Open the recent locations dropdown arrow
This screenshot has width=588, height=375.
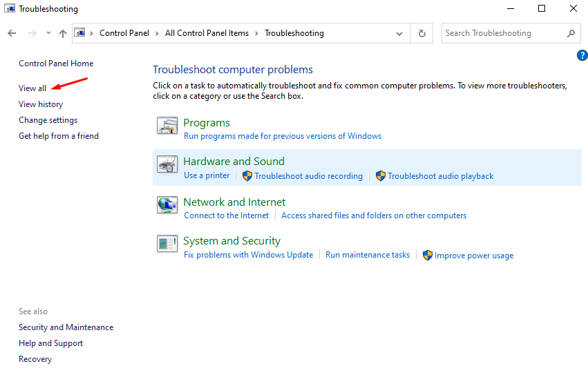[x=48, y=33]
